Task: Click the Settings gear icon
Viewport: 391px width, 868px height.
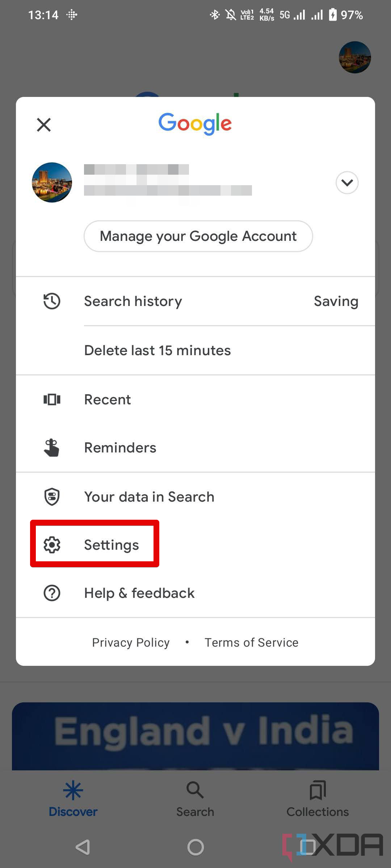Action: [52, 545]
